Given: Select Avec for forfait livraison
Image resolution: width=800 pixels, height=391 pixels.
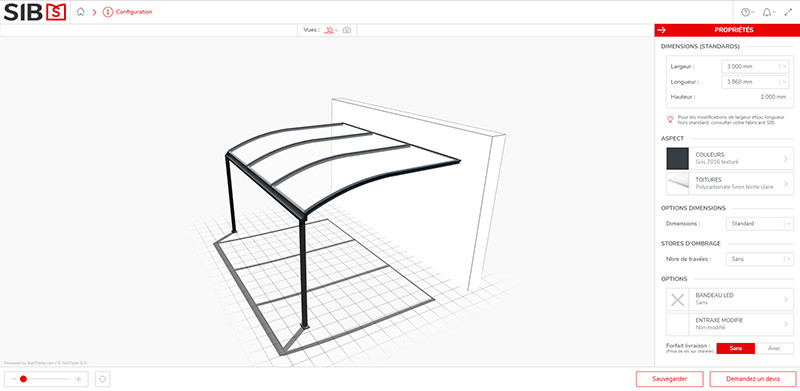Looking at the screenshot, I should pyautogui.click(x=774, y=349).
